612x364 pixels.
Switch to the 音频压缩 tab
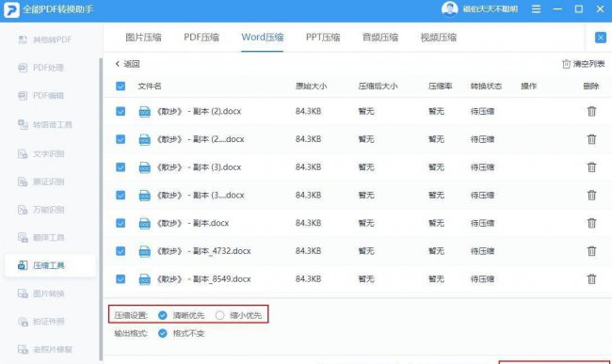(x=380, y=38)
